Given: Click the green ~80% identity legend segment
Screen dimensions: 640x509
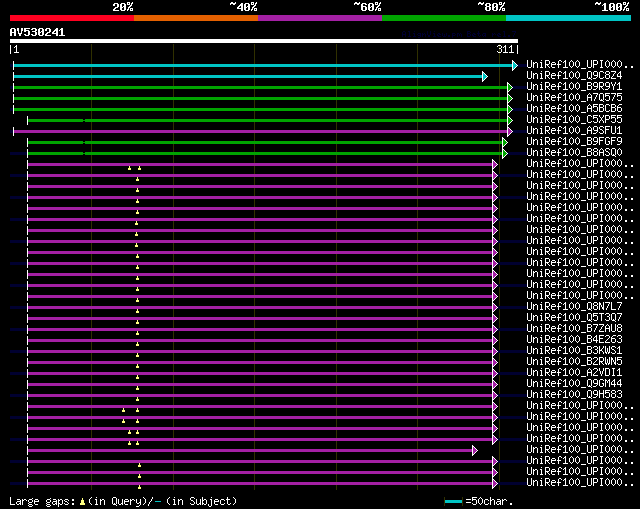Looking at the screenshot, I should click(x=443, y=18).
